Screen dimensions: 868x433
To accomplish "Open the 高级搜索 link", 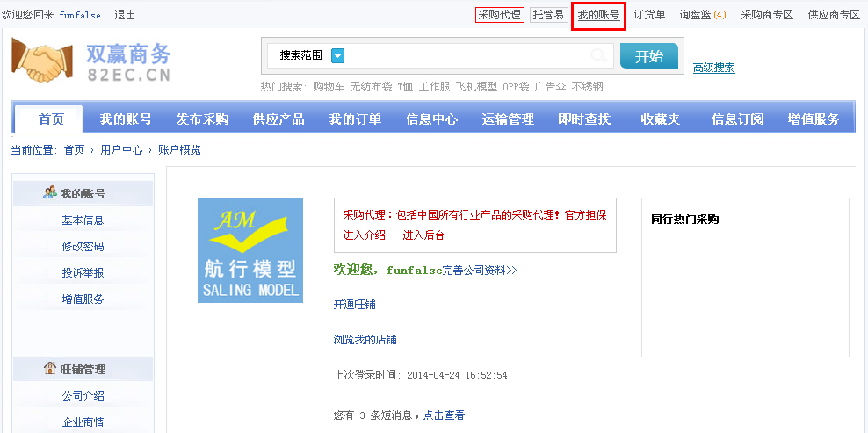I will 713,68.
